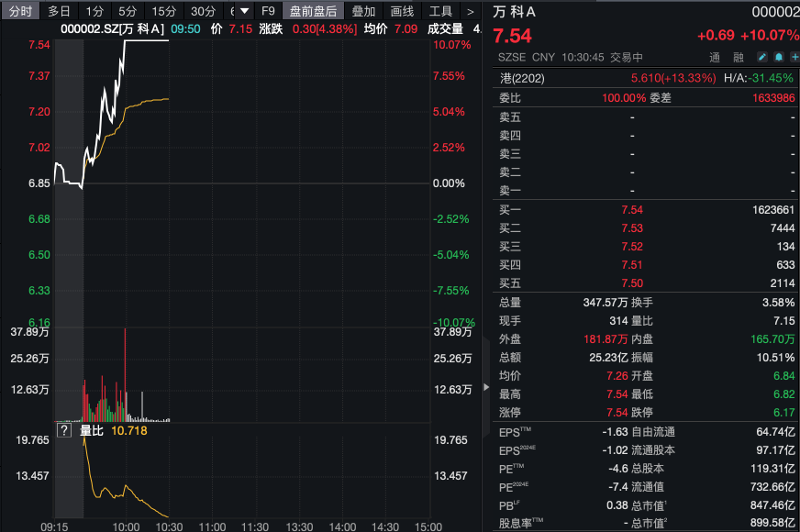
Task: Click the 买二 price 7.53
Action: pos(632,228)
